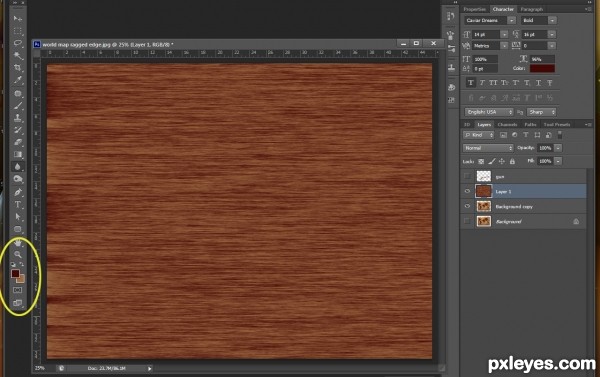Toggle Faux Italic text style
600x377 pixels.
(x=482, y=83)
